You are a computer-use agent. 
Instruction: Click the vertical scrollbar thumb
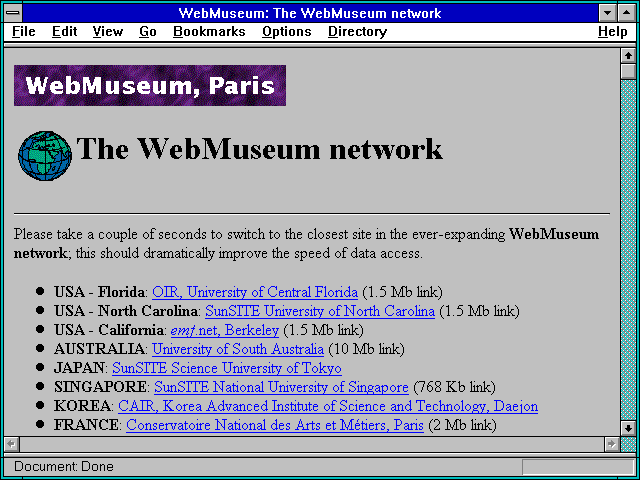click(628, 71)
